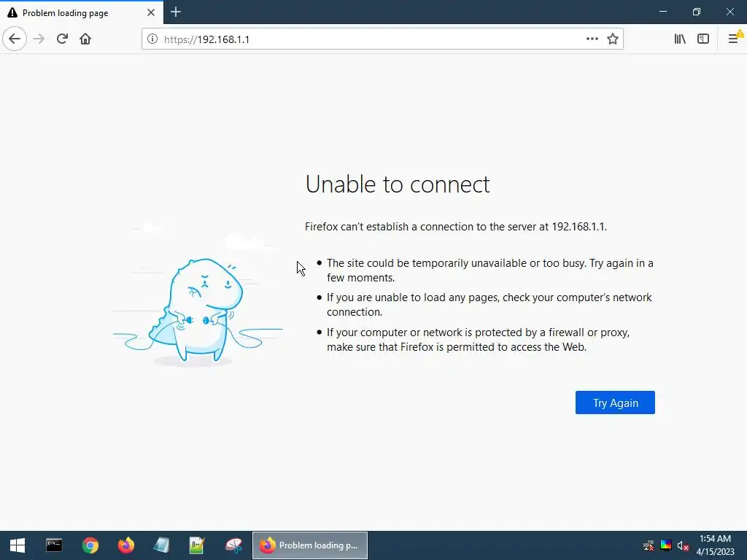Select the Problem loading page tab
Viewport: 747px width, 560px height.
pyautogui.click(x=82, y=13)
